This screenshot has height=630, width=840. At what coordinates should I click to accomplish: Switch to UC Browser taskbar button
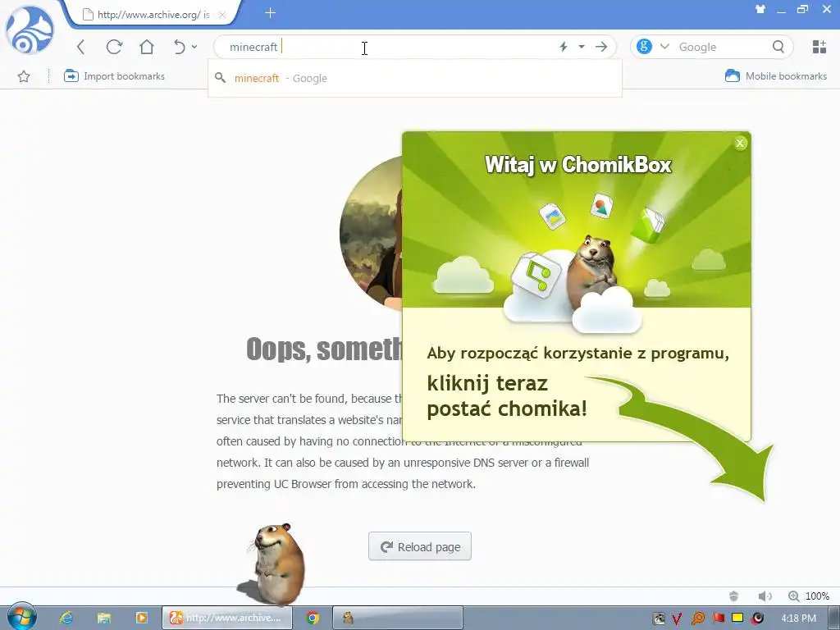tap(227, 618)
